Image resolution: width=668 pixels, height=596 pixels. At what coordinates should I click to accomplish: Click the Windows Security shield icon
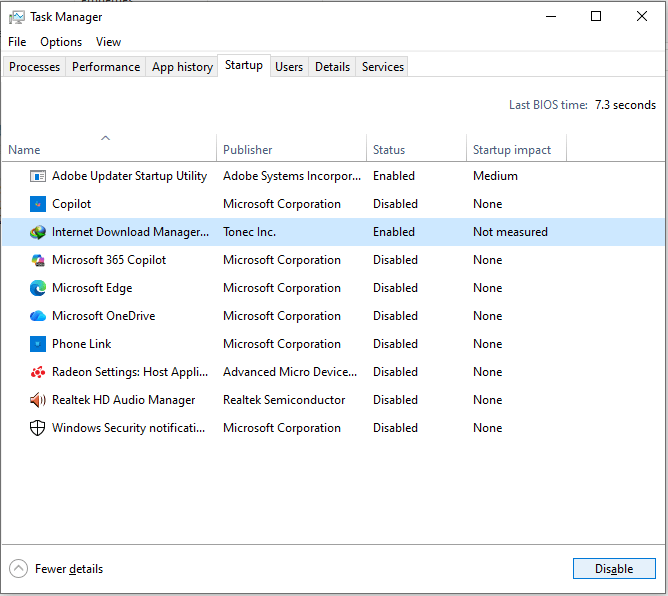point(37,428)
